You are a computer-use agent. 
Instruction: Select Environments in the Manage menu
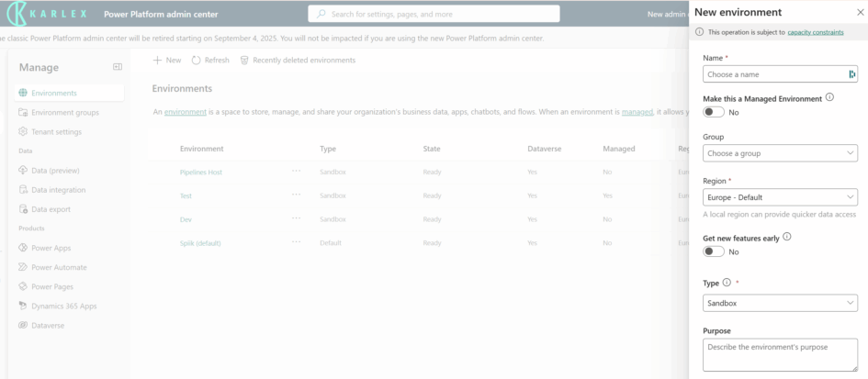(69, 93)
